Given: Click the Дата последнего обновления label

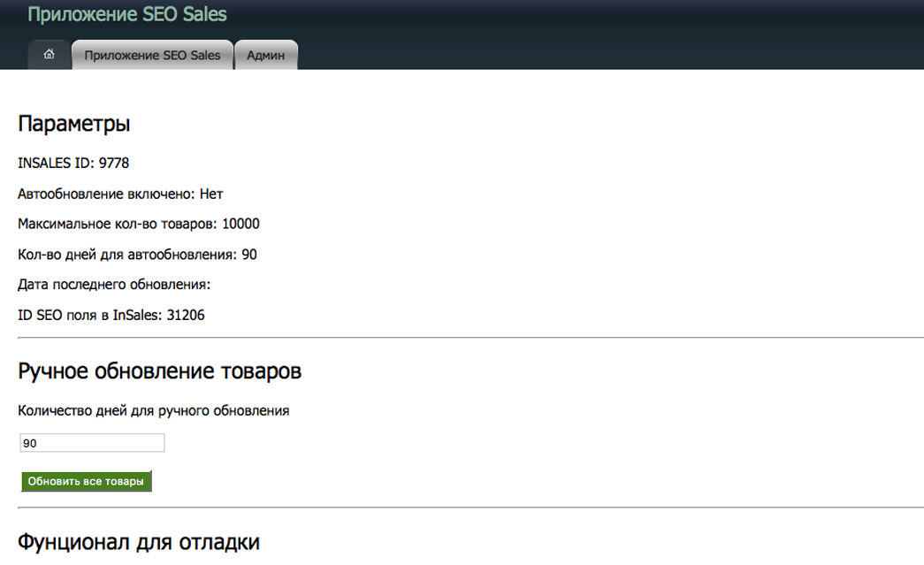Looking at the screenshot, I should (x=114, y=285).
